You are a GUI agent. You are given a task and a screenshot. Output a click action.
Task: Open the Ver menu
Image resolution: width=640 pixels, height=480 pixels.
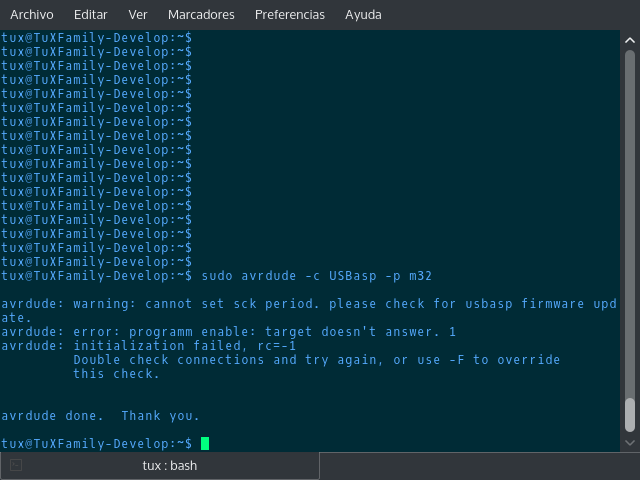(138, 15)
